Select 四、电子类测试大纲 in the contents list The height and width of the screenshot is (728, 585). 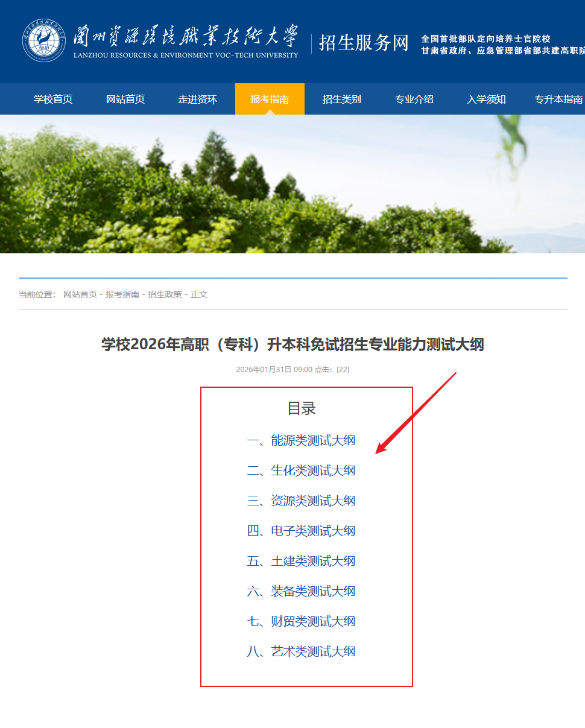(x=302, y=531)
